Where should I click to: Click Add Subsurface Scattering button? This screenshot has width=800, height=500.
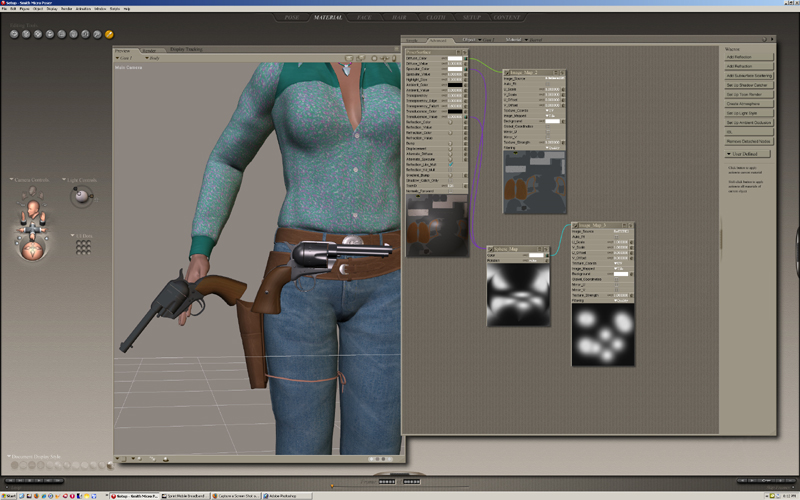pyautogui.click(x=748, y=76)
